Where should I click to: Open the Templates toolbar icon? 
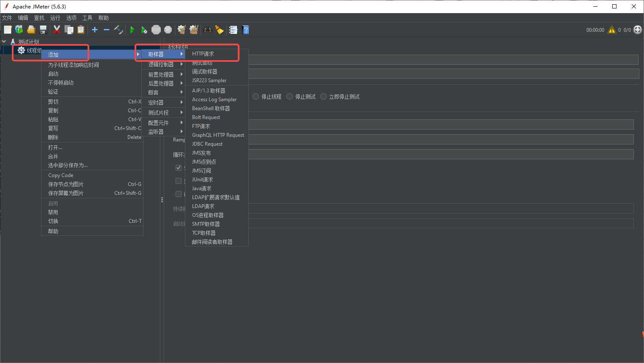19,30
